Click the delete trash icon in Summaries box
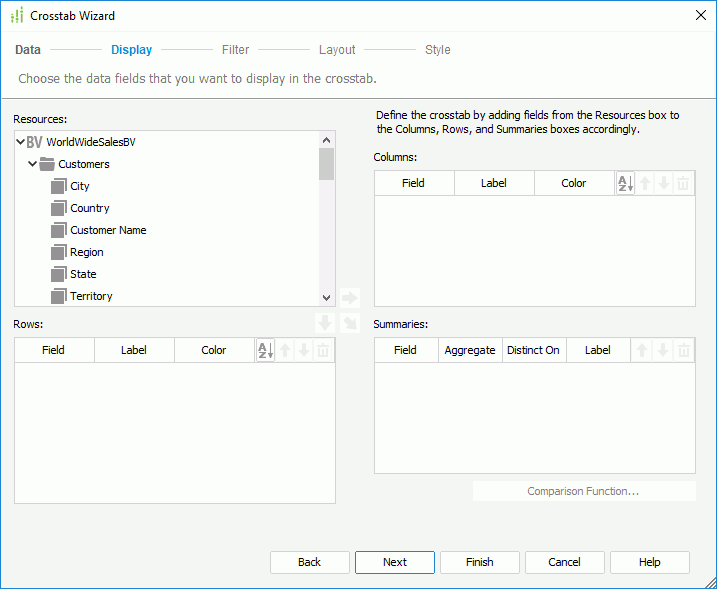717x589 pixels. point(684,350)
